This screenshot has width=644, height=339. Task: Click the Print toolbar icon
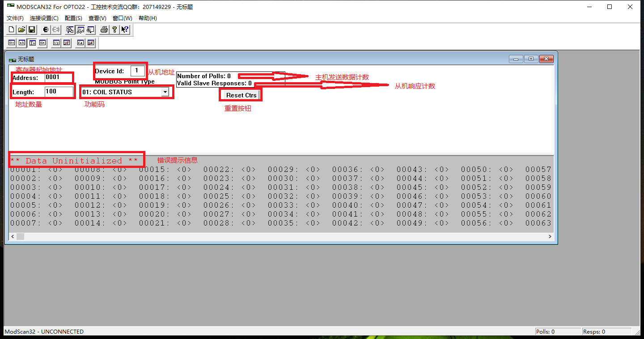103,29
